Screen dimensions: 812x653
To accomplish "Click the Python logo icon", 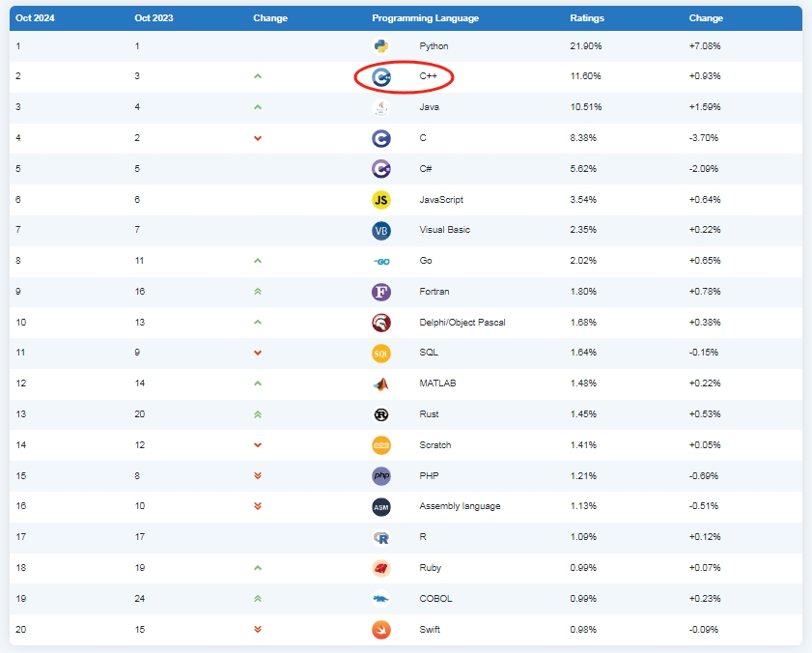I will point(381,45).
